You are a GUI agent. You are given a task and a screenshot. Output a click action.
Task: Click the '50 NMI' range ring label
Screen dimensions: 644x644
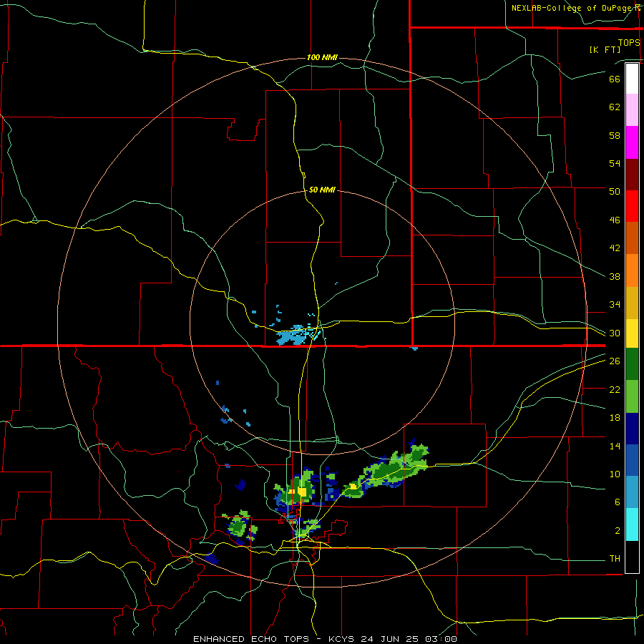pos(322,190)
